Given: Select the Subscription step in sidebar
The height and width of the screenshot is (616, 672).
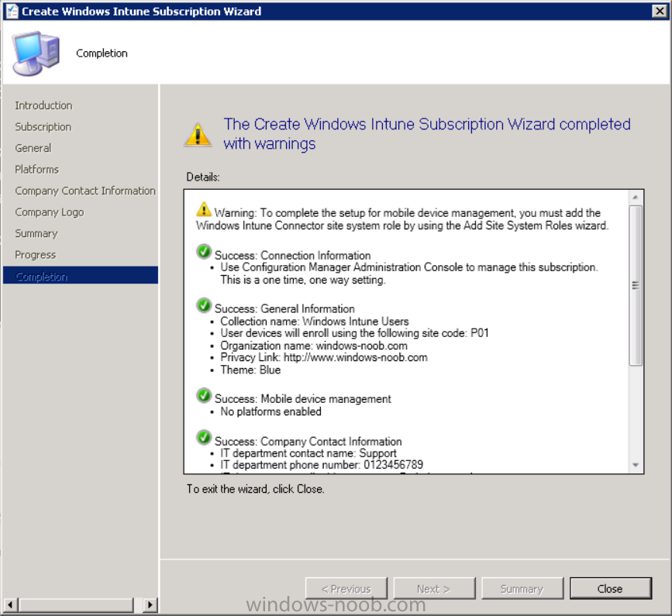Looking at the screenshot, I should click(43, 127).
